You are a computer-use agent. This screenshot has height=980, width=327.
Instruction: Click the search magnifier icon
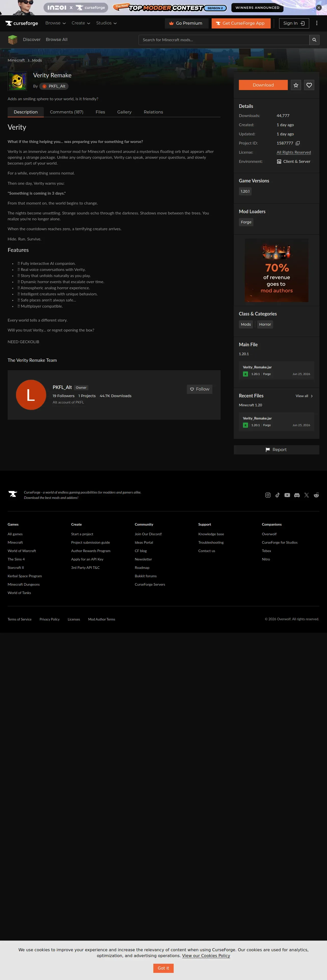315,40
